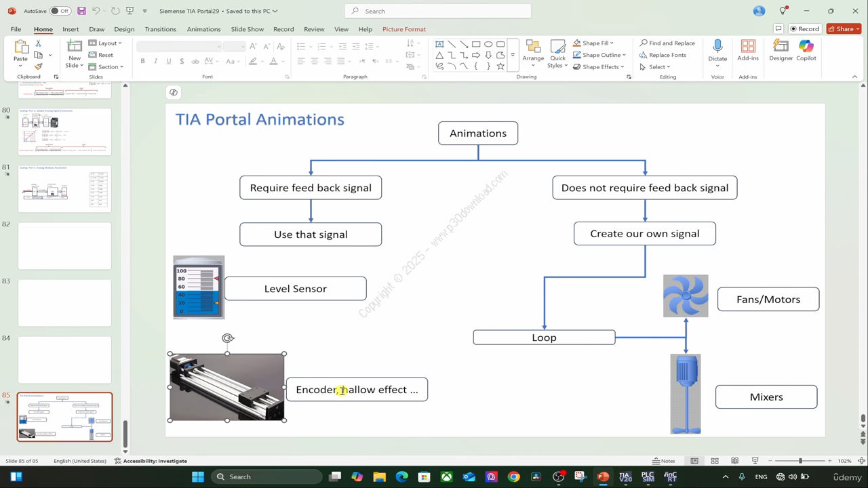Click Reset in the Slides group
Screen dimensions: 868x488
pos(101,55)
